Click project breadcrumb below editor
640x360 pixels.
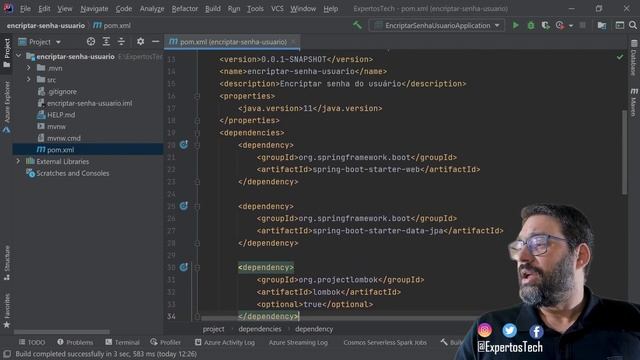tap(213, 329)
